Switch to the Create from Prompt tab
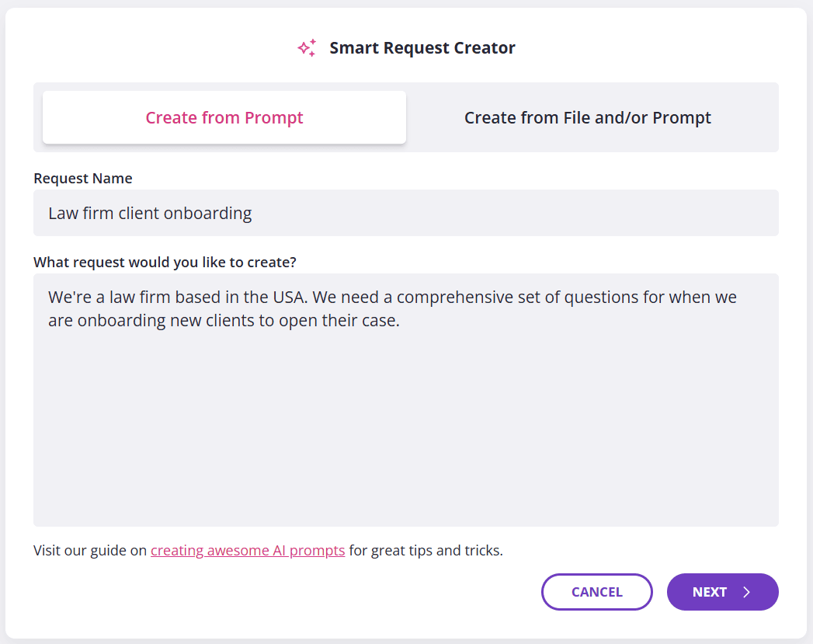 (x=224, y=118)
